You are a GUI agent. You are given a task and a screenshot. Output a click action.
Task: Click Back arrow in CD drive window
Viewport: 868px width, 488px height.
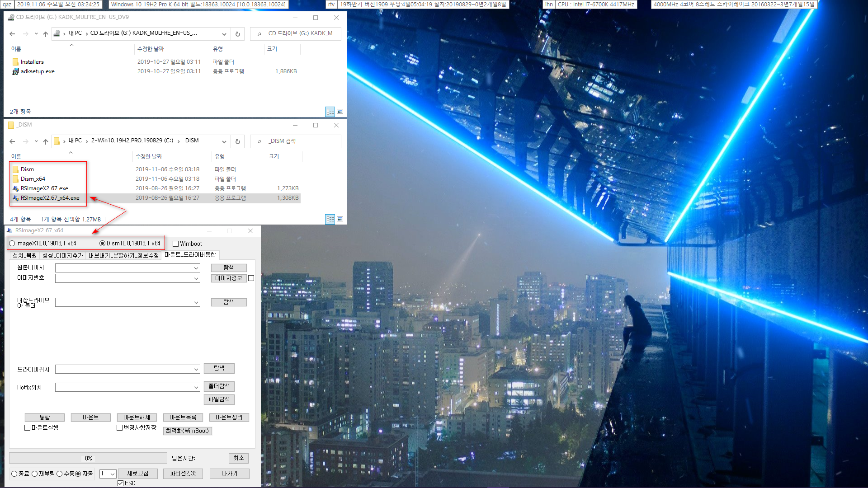click(12, 34)
